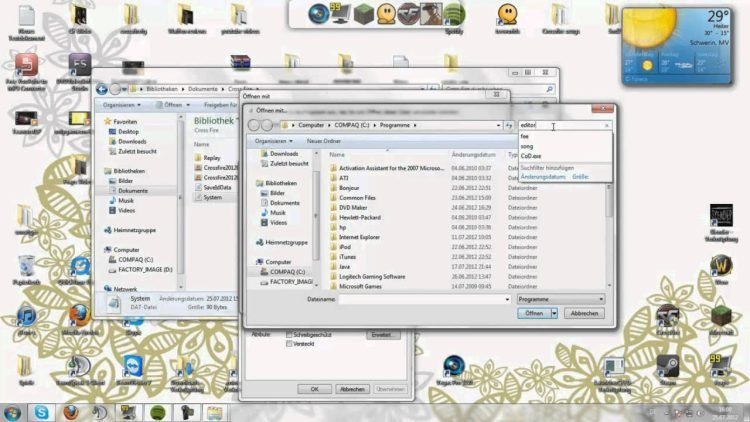
Task: Click the Windows Start orb
Action: tap(12, 413)
